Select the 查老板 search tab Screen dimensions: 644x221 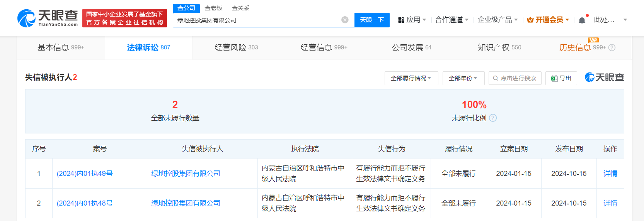213,8
